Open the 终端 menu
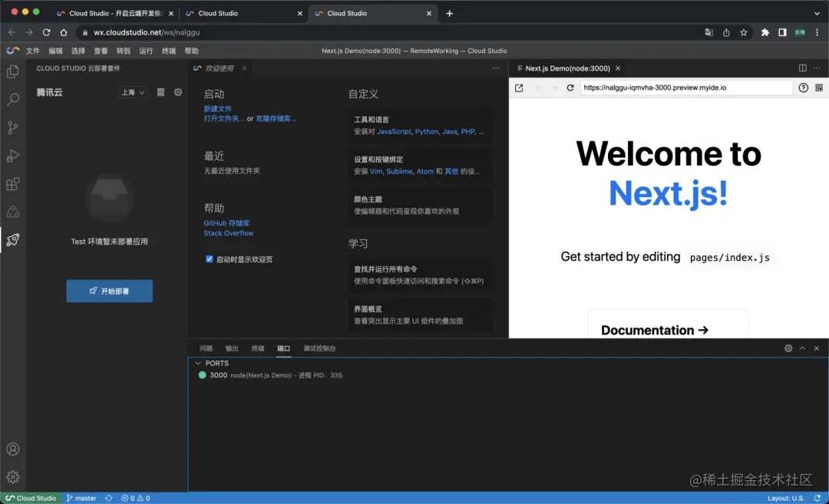This screenshot has height=504, width=829. point(169,51)
